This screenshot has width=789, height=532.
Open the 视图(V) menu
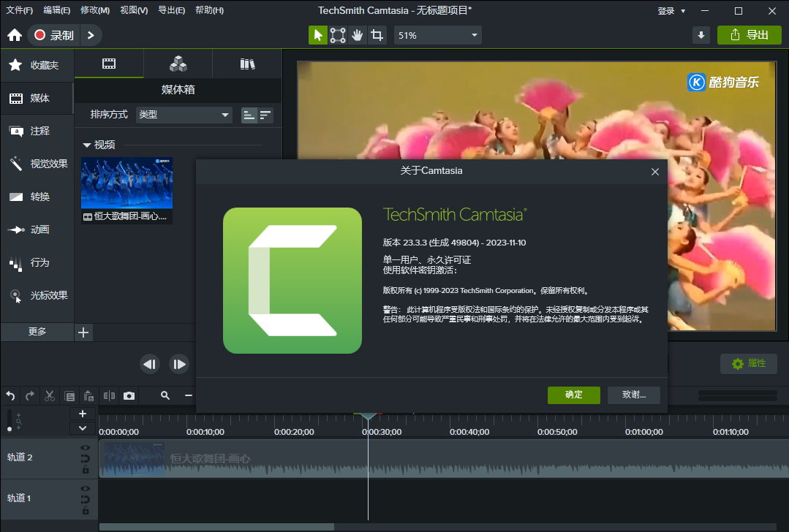[134, 10]
